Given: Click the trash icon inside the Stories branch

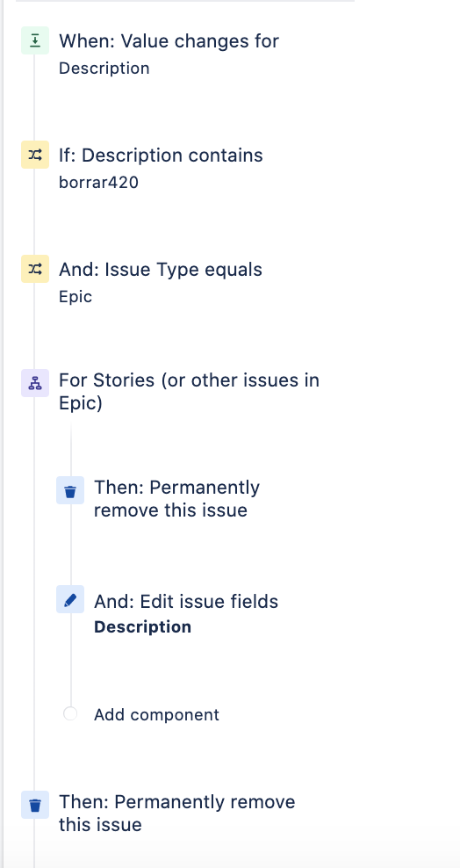Looking at the screenshot, I should (70, 490).
